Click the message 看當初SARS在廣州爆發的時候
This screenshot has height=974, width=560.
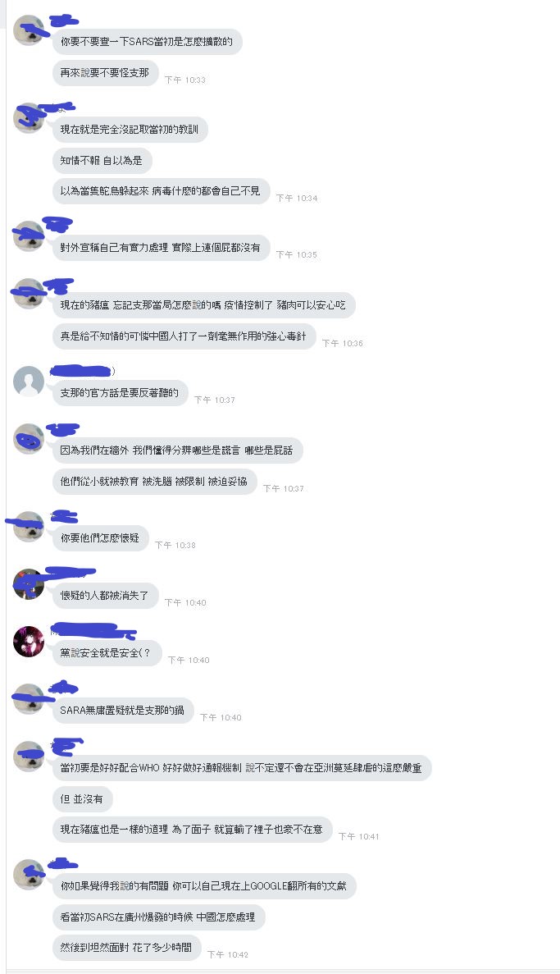click(x=158, y=917)
